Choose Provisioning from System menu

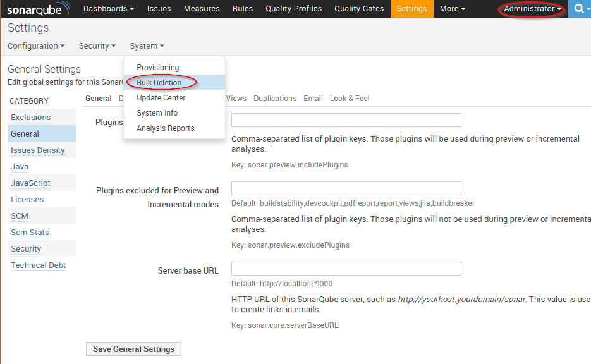click(x=174, y=68)
